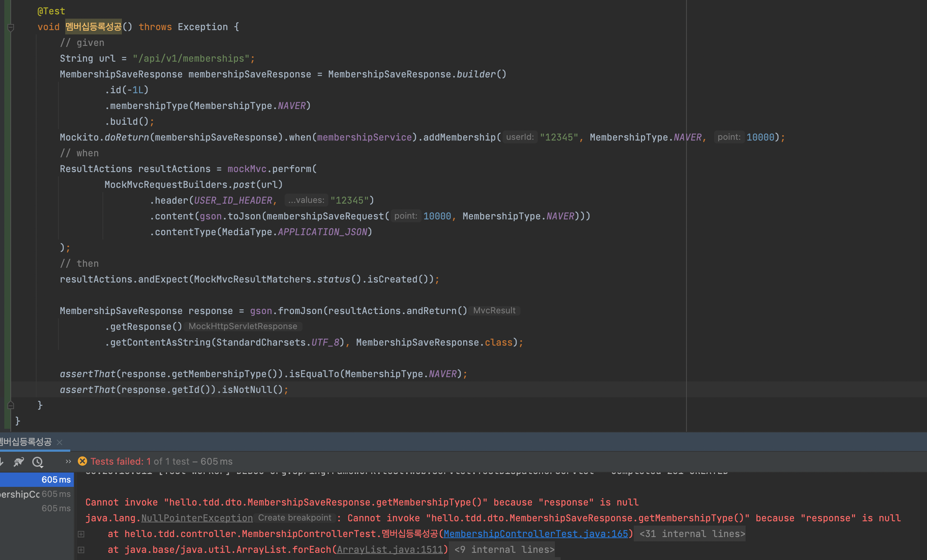Screen dimensions: 927x560
Task: Click the StandardCharsets UTF_8 constant
Action: coord(325,342)
